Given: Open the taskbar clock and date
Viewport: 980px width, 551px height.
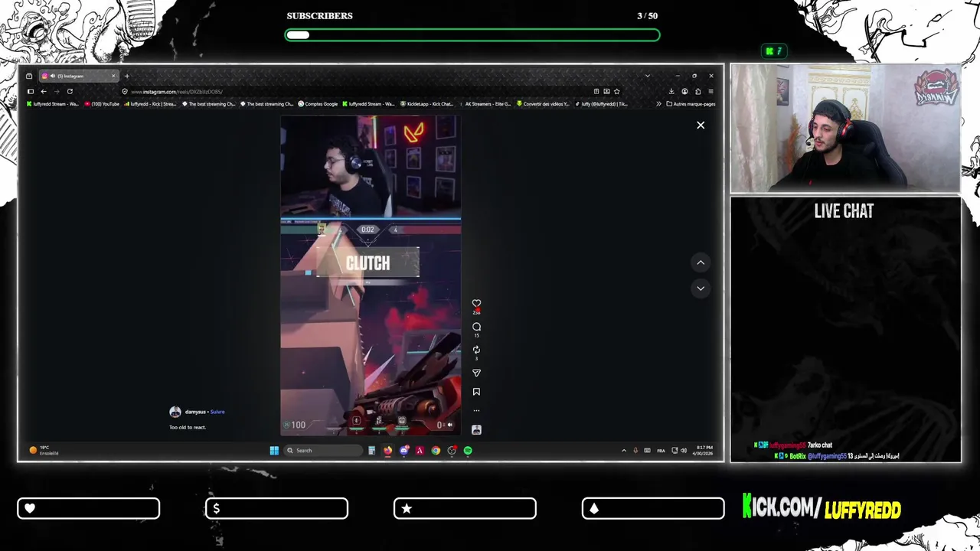Looking at the screenshot, I should click(x=703, y=451).
